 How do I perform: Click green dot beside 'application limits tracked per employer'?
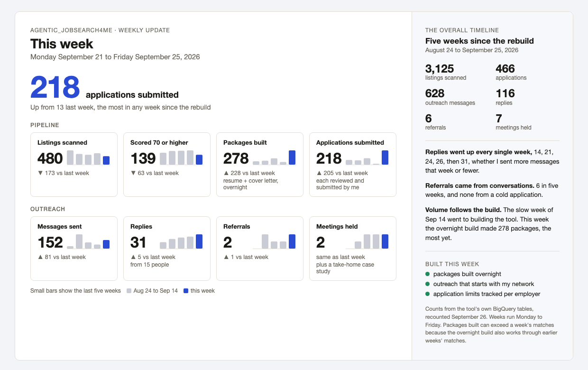tap(427, 294)
